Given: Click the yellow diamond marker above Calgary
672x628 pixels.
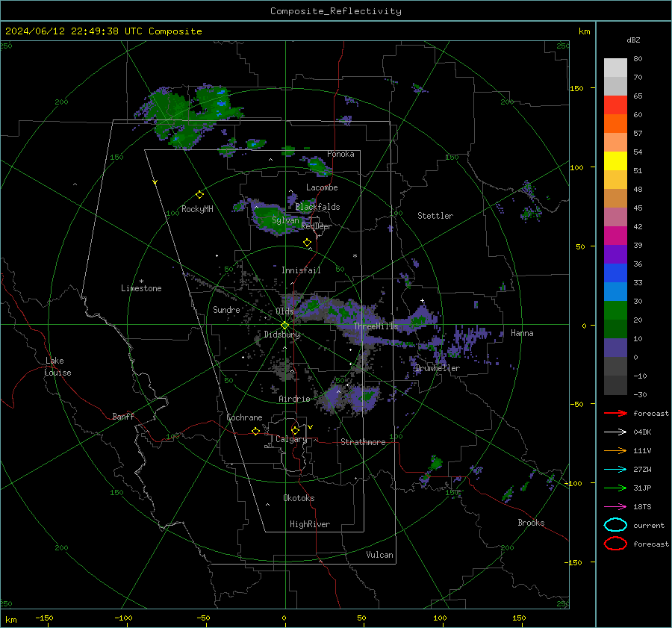Looking at the screenshot, I should (295, 430).
